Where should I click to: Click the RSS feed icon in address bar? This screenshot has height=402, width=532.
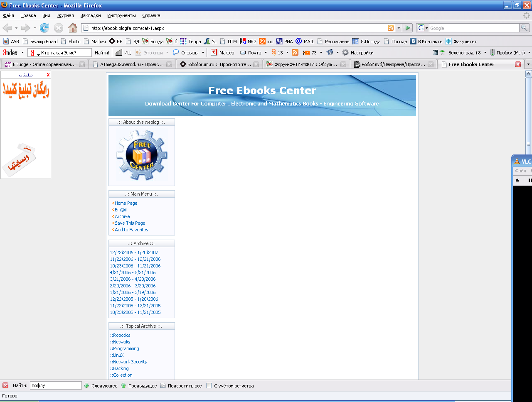coord(391,28)
